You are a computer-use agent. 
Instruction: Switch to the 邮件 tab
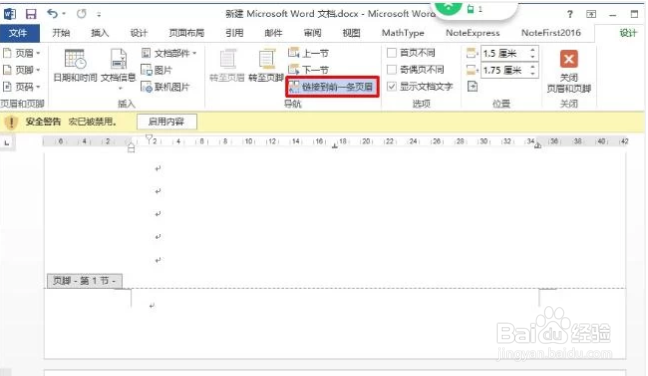pyautogui.click(x=274, y=33)
